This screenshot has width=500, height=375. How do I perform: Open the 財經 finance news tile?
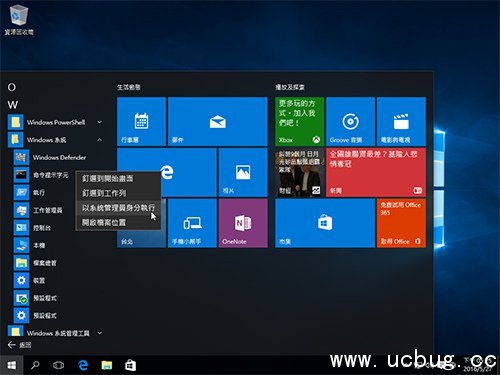[x=300, y=172]
